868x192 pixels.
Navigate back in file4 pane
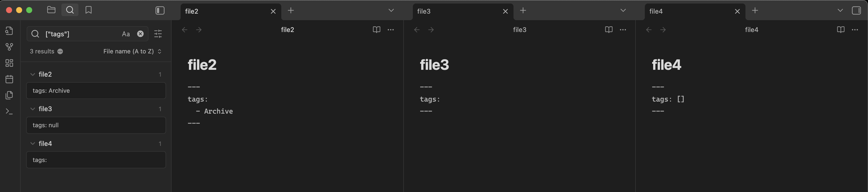(649, 30)
